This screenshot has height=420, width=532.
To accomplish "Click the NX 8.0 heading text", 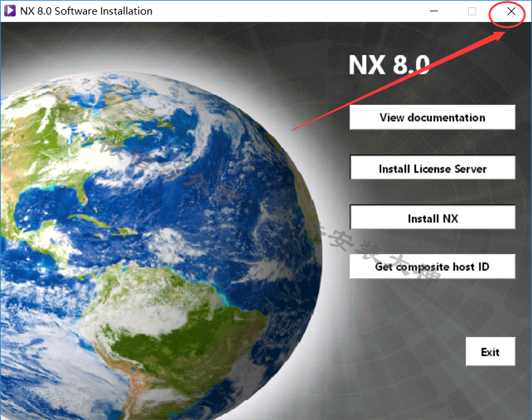I will [389, 65].
